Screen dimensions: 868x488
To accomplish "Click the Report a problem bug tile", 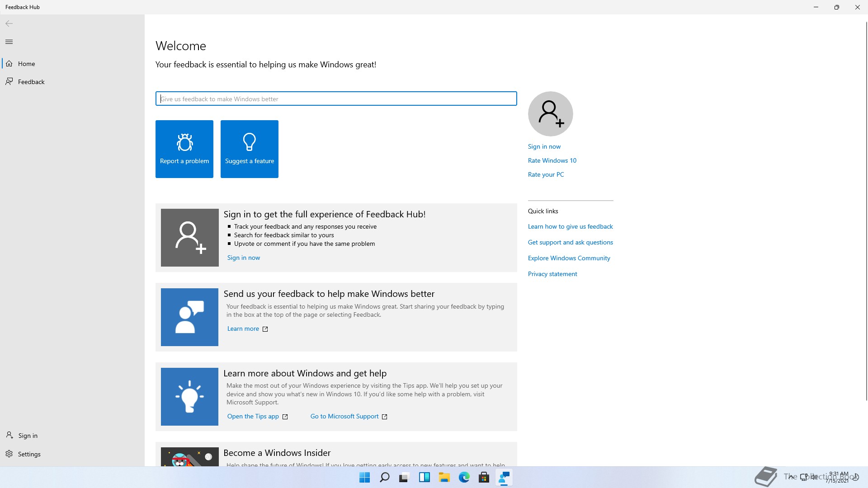I will [x=184, y=149].
